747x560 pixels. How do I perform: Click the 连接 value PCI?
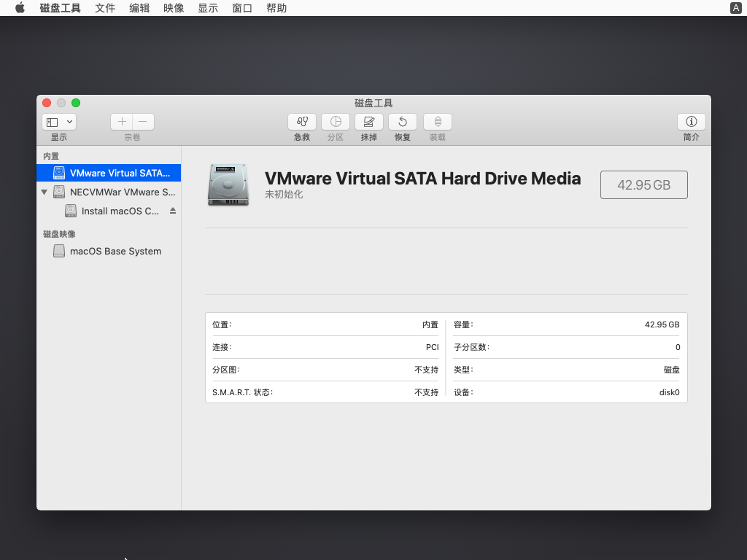[x=433, y=347]
